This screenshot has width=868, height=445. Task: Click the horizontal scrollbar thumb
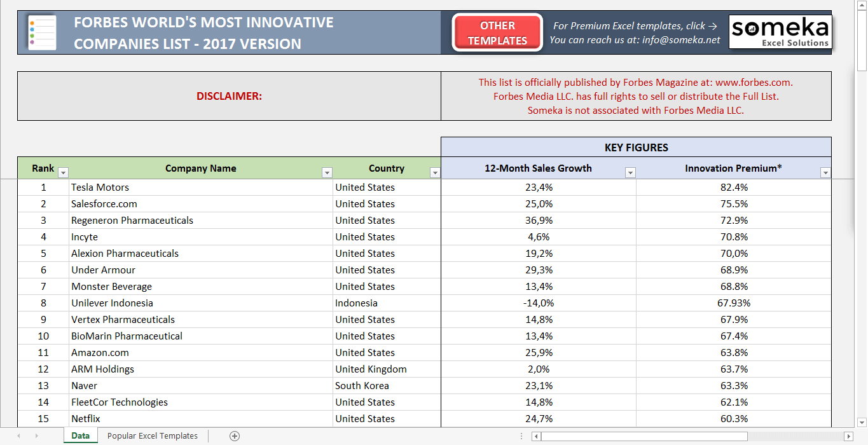[644, 436]
